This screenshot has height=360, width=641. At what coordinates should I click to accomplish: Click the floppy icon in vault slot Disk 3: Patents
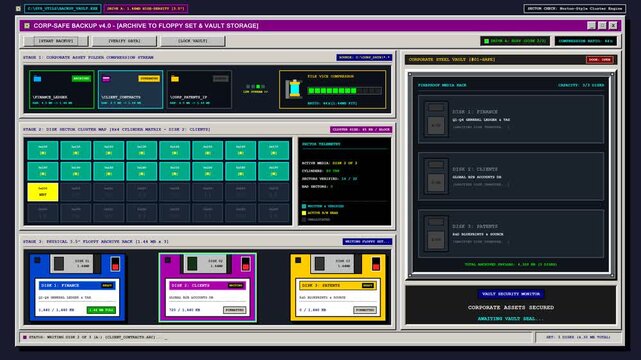click(x=436, y=233)
